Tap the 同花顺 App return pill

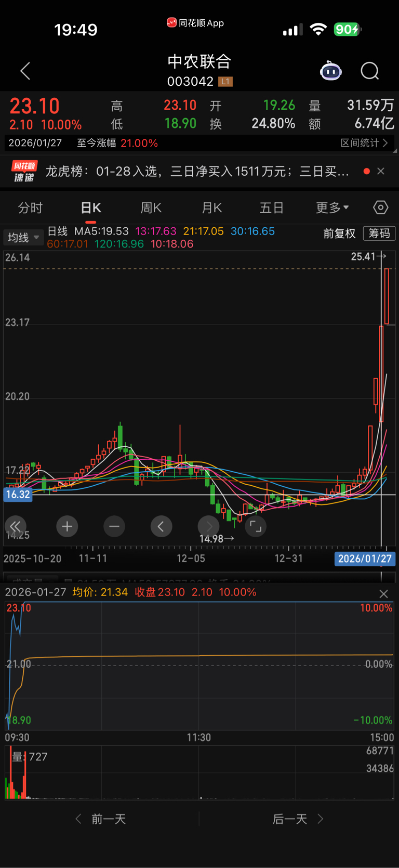[195, 23]
